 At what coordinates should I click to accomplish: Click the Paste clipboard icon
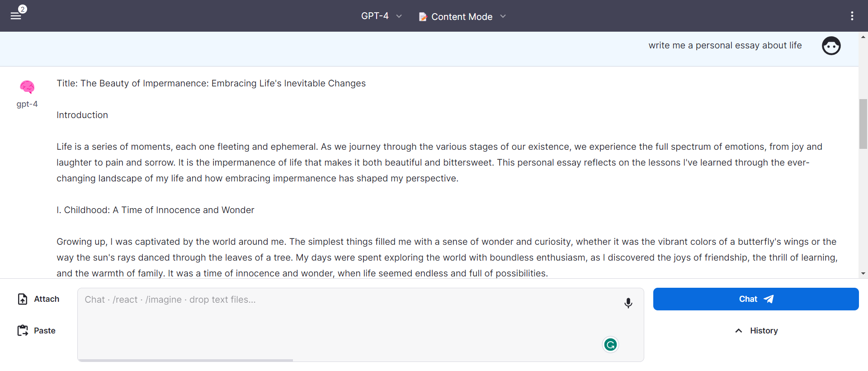pyautogui.click(x=23, y=331)
